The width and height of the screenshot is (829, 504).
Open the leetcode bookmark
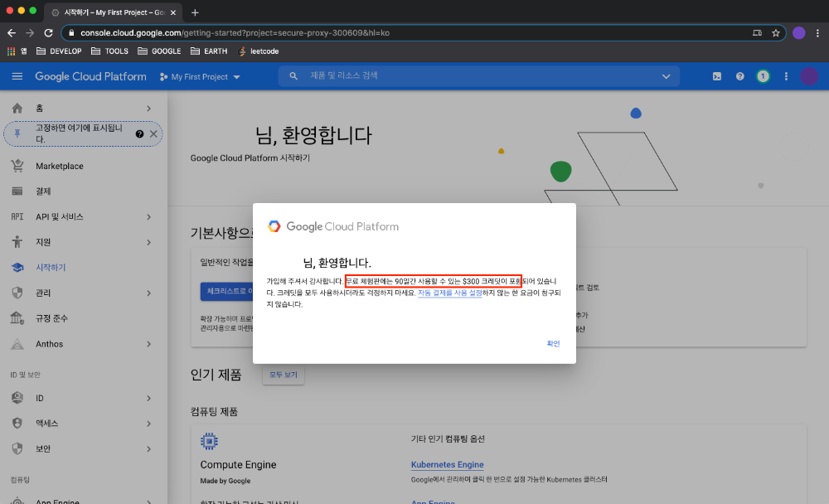pos(259,51)
